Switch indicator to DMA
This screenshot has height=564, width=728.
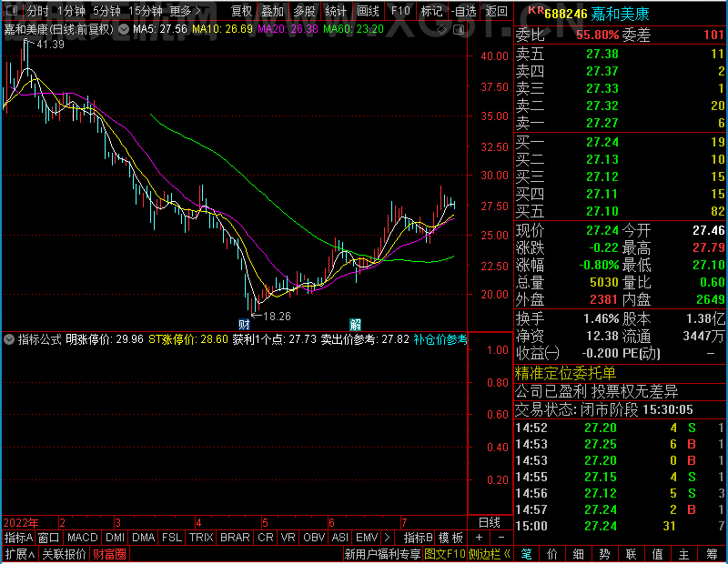click(x=143, y=538)
